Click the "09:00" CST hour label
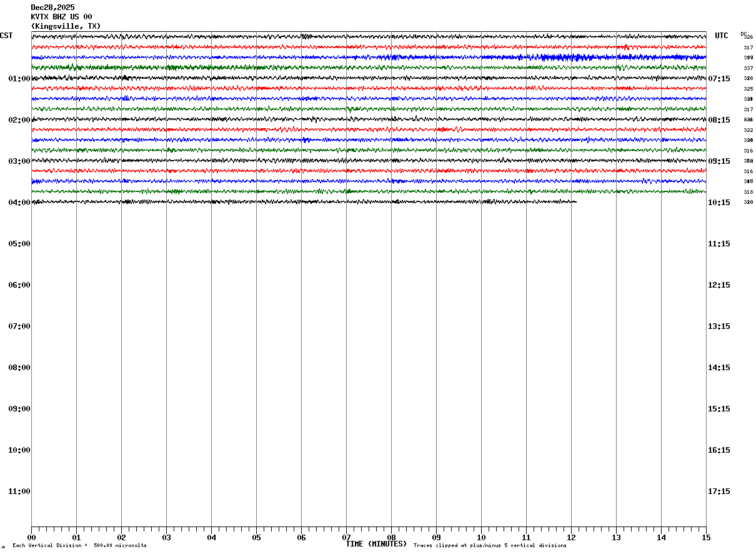 (x=19, y=409)
